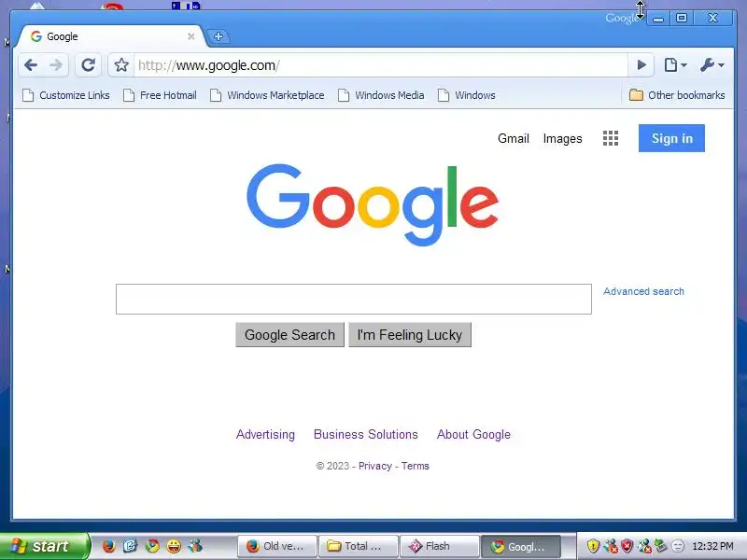Viewport: 747px width, 560px height.
Task: Switch to Old ve... Firefox taskbar window
Action: [x=276, y=546]
